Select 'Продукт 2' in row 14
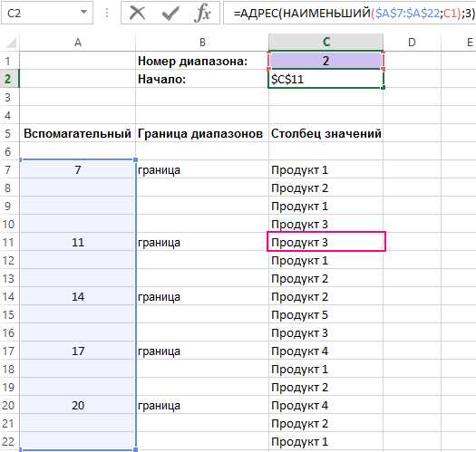This screenshot has width=476, height=452. pos(326,296)
